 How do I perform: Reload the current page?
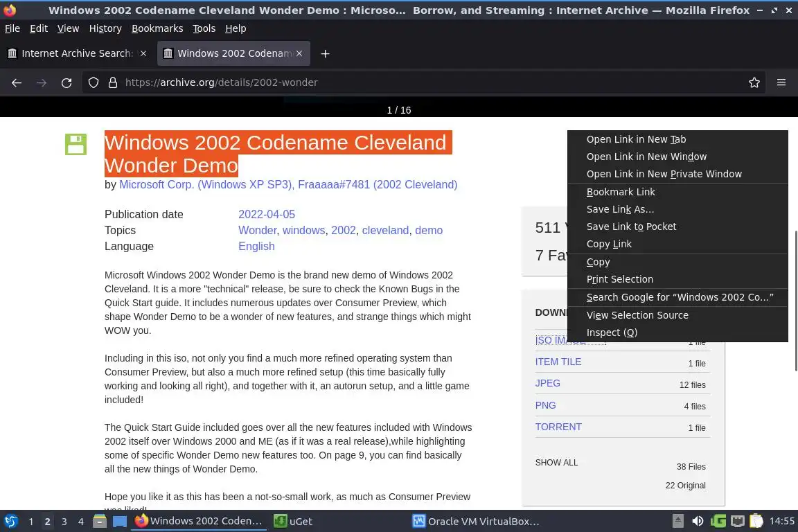[x=66, y=82]
